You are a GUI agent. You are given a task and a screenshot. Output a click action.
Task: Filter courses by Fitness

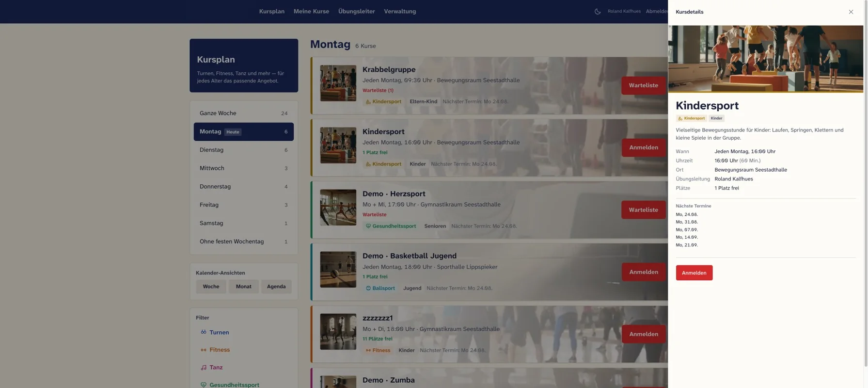coord(220,350)
